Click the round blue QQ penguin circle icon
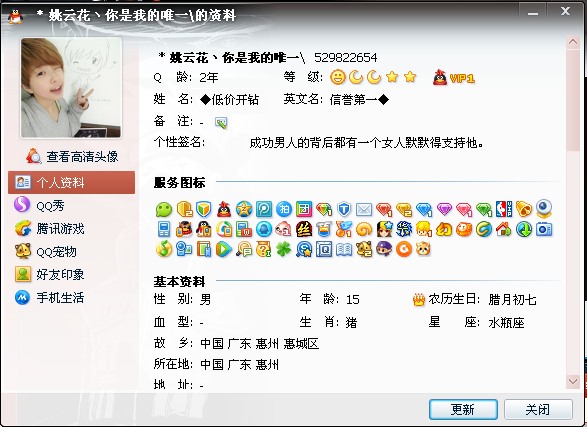This screenshot has height=427, width=587. [264, 229]
